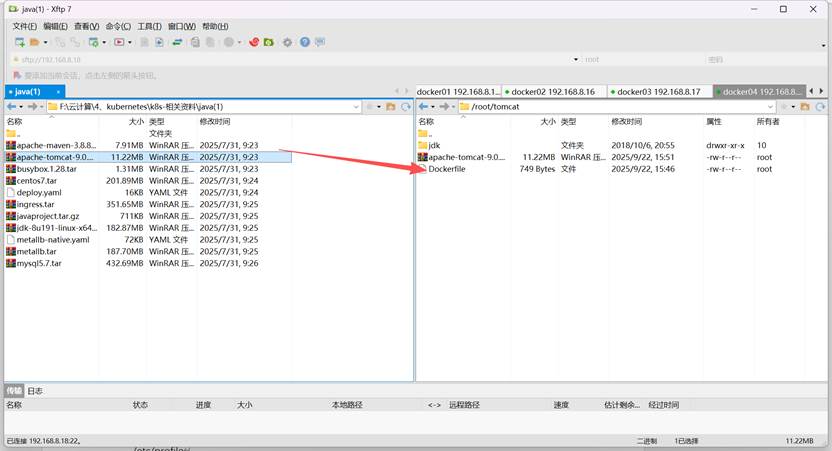832x451 pixels.
Task: Select local file apache-maven-3.8.8
Action: coord(51,145)
